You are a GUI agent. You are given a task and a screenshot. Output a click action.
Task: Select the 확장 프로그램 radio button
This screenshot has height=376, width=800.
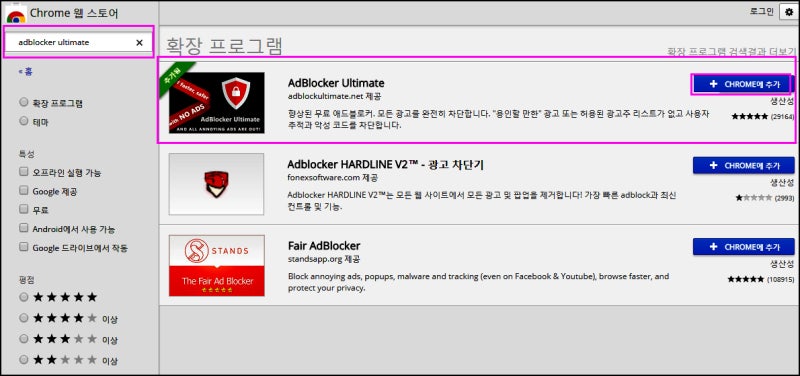click(23, 103)
